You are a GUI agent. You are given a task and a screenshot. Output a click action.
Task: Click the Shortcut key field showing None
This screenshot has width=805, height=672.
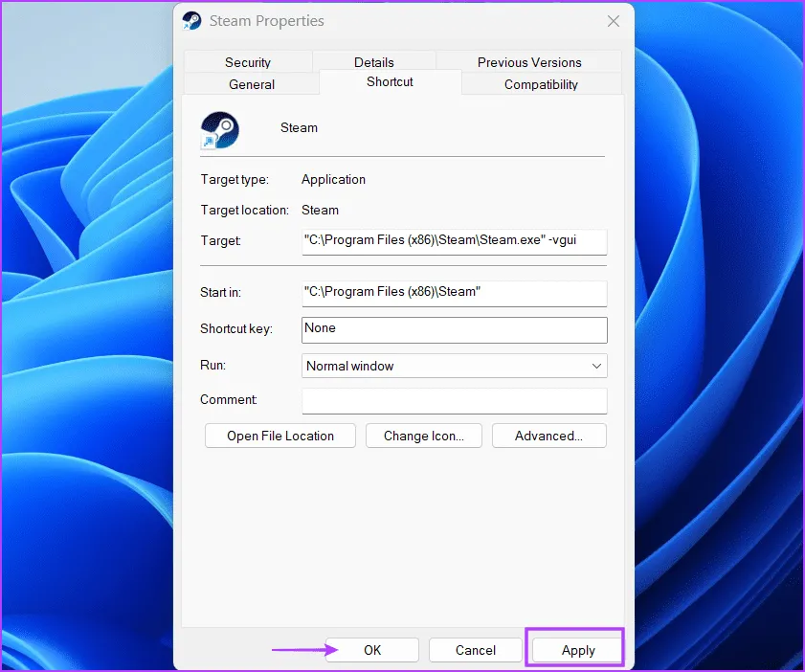point(454,328)
